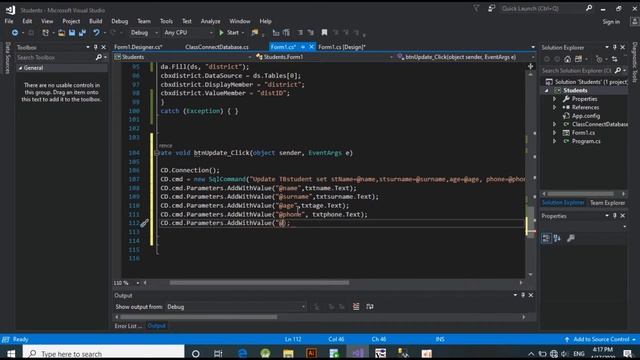This screenshot has width=640, height=360.
Task: Toggle Word Wrap in Output panel
Action: [370, 307]
